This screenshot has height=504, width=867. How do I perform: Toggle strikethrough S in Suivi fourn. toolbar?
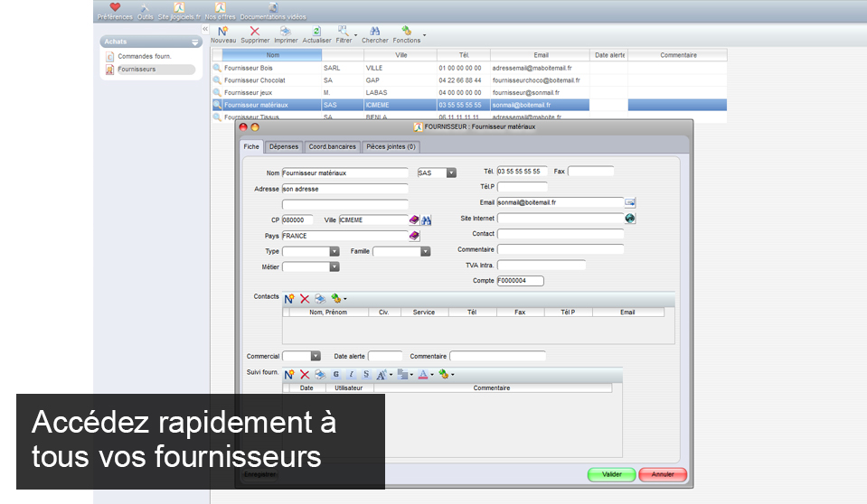click(366, 375)
